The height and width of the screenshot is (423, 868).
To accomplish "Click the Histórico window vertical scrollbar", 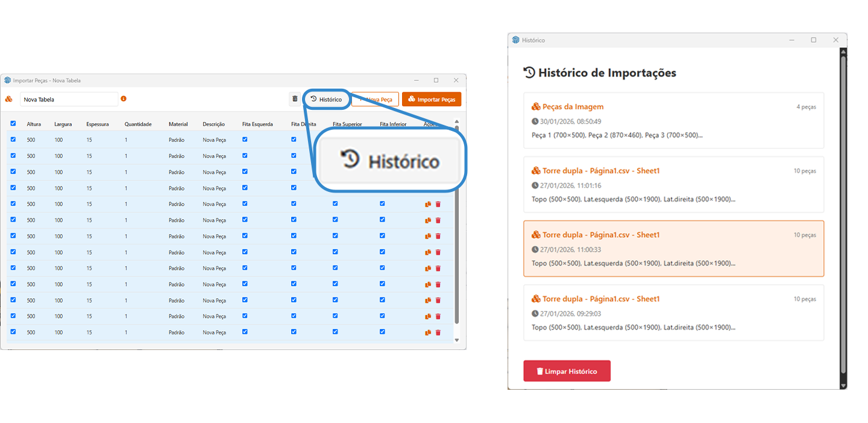I will (x=843, y=211).
